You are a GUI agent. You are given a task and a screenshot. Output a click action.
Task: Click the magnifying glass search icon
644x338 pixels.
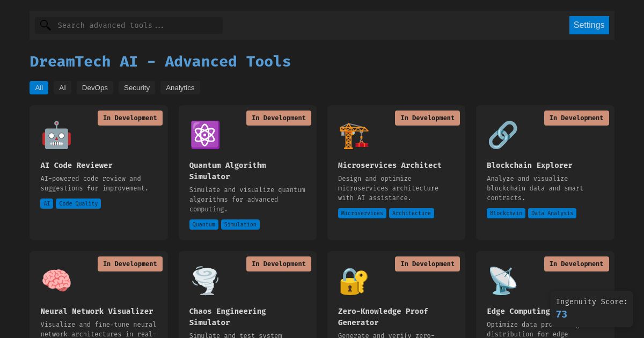46,25
